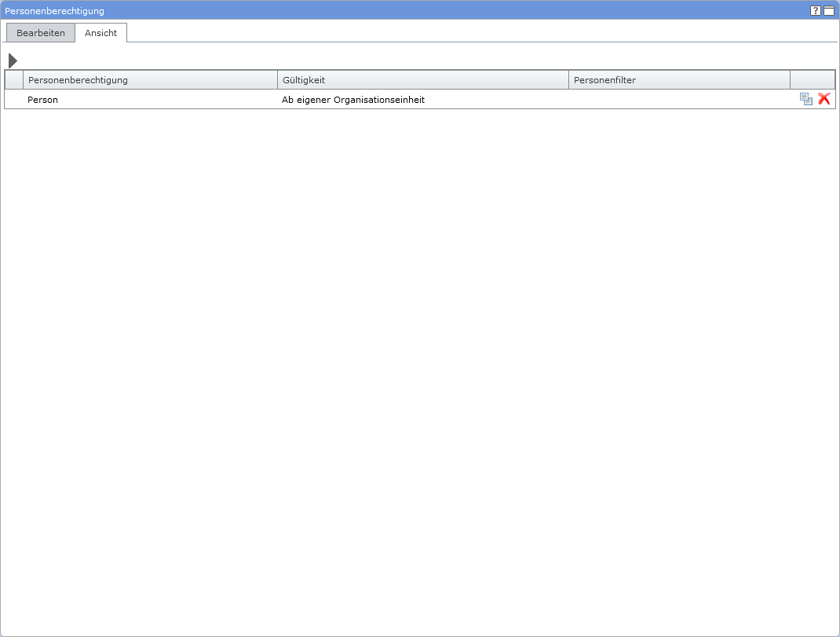This screenshot has height=637, width=840.
Task: Click the row selector cell beside Person
Action: (14, 100)
